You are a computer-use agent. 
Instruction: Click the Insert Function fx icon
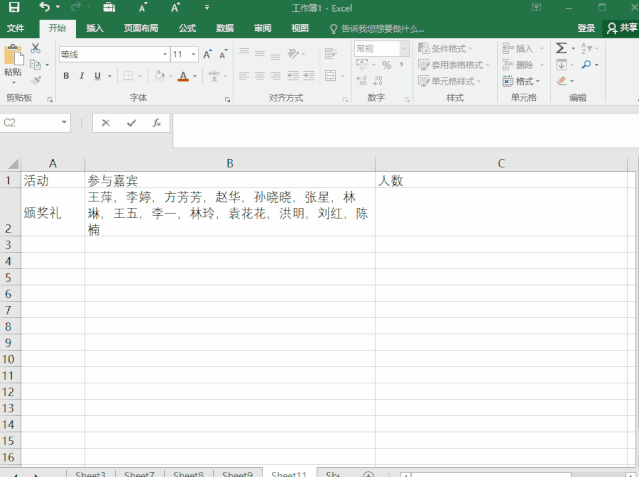click(156, 123)
